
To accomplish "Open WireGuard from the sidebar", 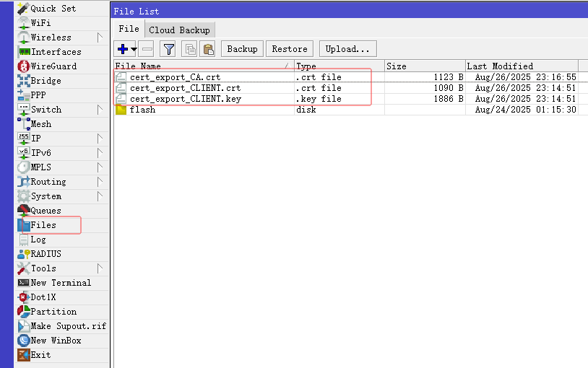I will [53, 66].
